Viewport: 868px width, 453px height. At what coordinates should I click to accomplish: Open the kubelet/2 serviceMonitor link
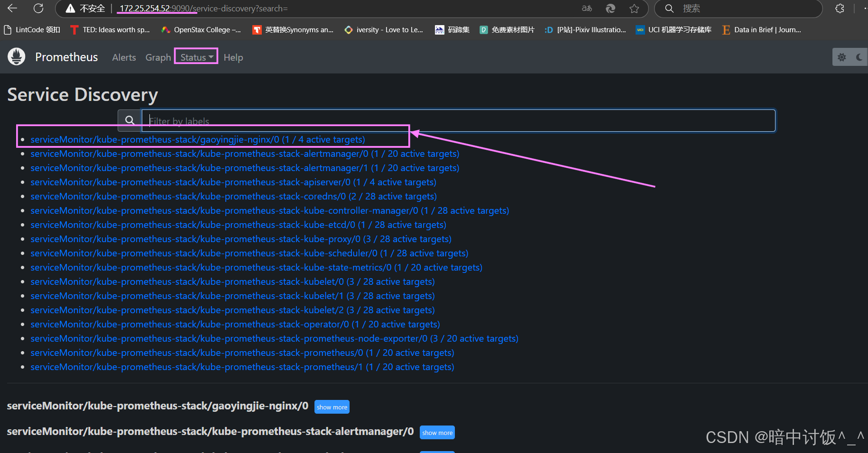point(232,310)
